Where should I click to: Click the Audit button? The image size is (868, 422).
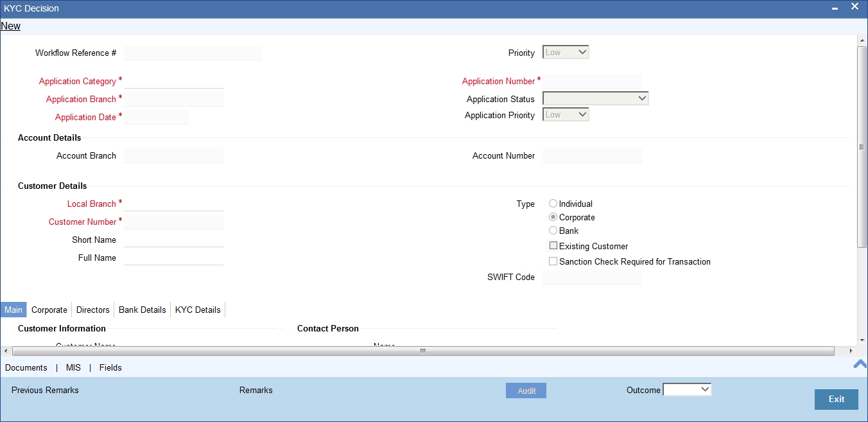(x=526, y=391)
